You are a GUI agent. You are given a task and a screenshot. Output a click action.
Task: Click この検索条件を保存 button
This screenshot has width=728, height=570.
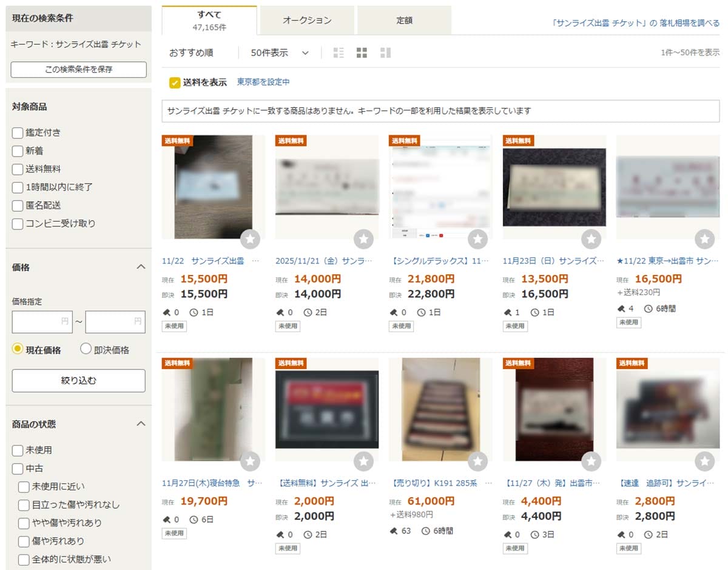click(78, 69)
